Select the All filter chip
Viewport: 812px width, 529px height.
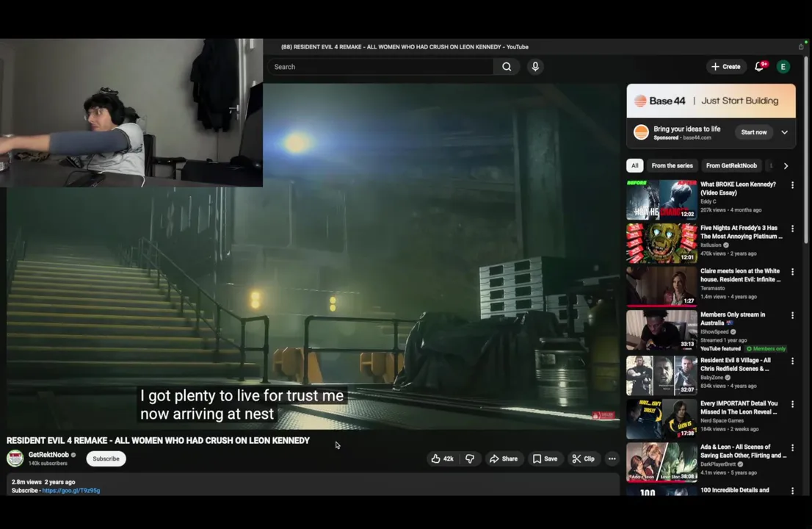634,166
